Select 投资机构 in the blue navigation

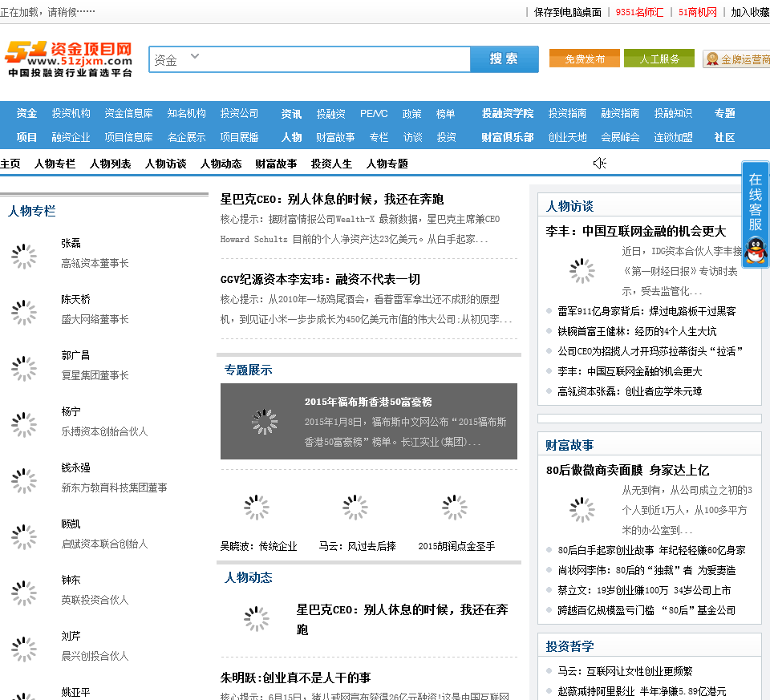(x=71, y=113)
